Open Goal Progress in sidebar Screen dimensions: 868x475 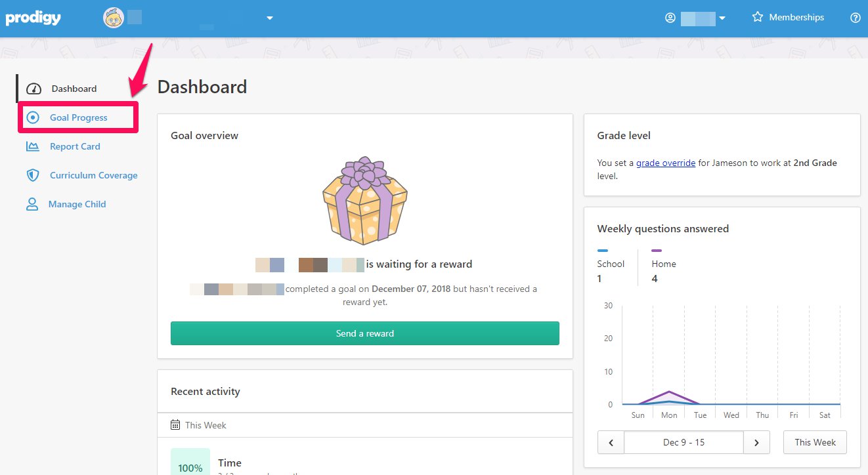(x=78, y=117)
